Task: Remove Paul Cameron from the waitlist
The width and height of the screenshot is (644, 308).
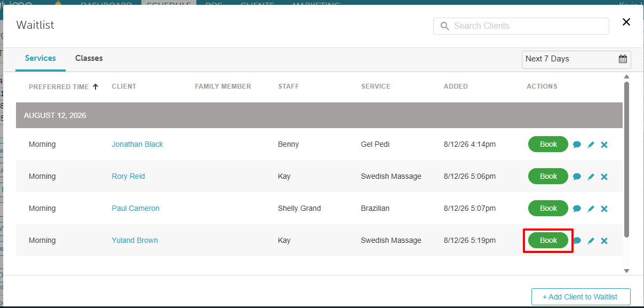Action: (x=604, y=209)
